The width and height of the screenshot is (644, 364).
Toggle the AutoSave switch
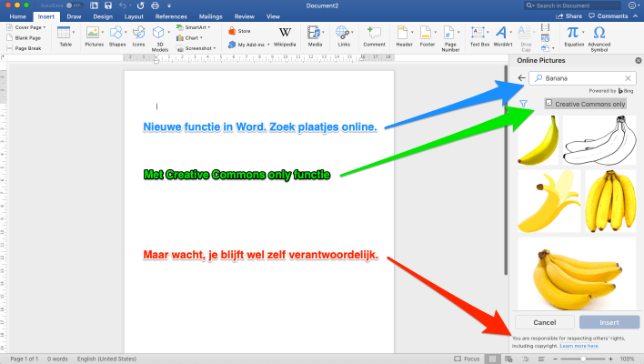[x=73, y=5]
